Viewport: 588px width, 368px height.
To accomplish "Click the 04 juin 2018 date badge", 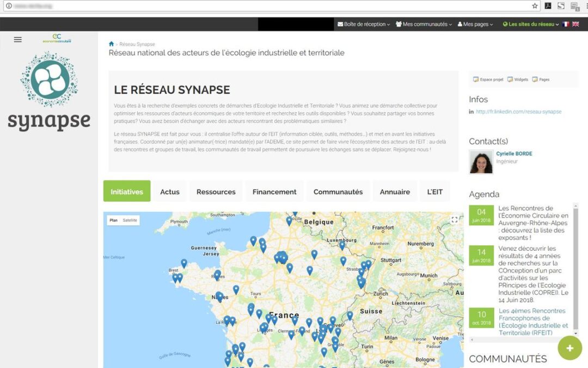I will [x=481, y=215].
